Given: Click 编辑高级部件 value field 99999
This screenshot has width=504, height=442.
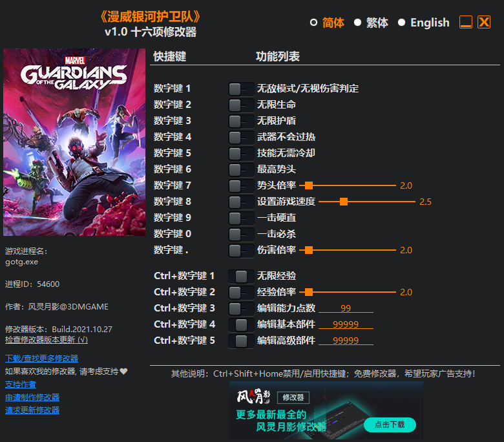Looking at the screenshot, I should 346,340.
